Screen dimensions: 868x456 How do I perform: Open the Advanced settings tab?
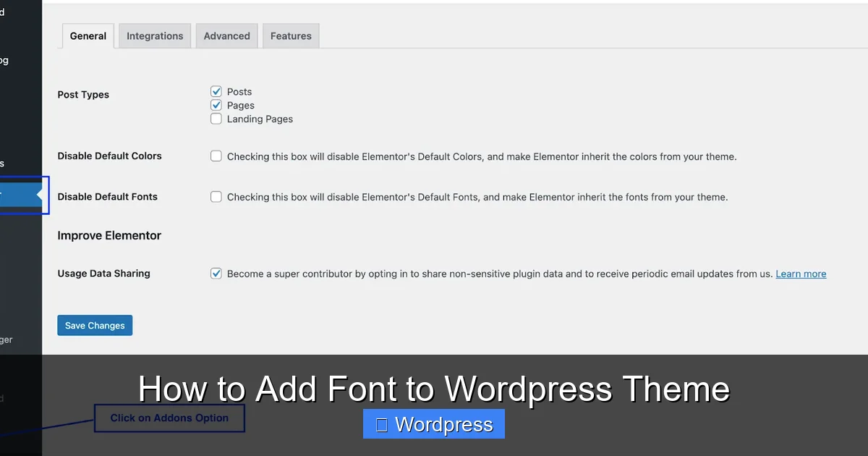coord(226,36)
